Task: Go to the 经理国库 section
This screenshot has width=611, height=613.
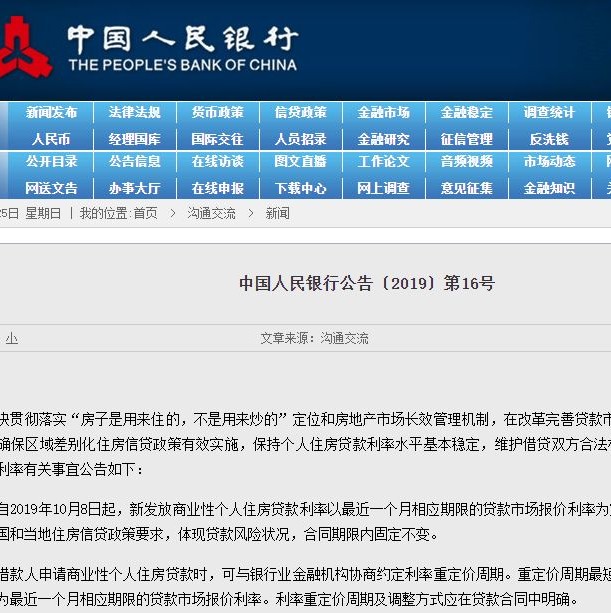Action: tap(135, 139)
